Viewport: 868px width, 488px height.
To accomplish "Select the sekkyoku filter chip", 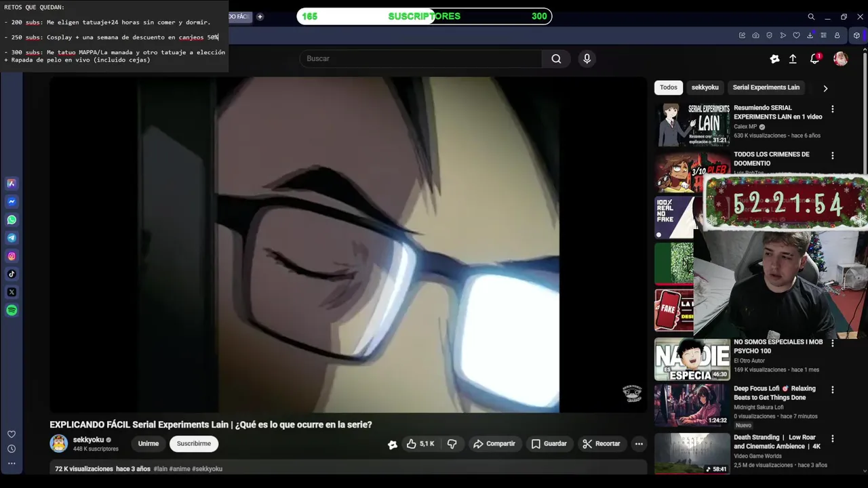I will (x=705, y=87).
